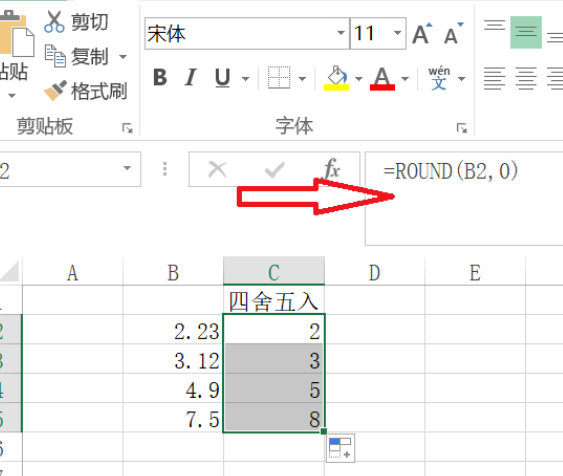This screenshot has height=476, width=563.
Task: Open the Name Box dropdown arrow
Action: [127, 168]
